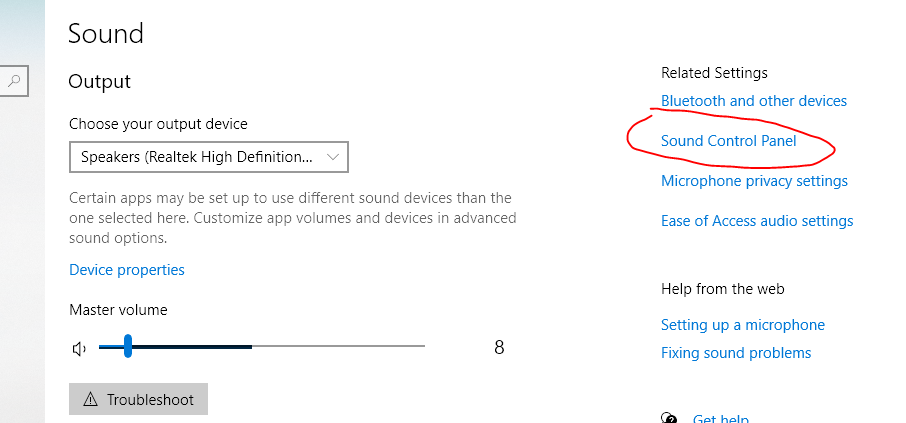Open Device properties link

click(x=127, y=270)
